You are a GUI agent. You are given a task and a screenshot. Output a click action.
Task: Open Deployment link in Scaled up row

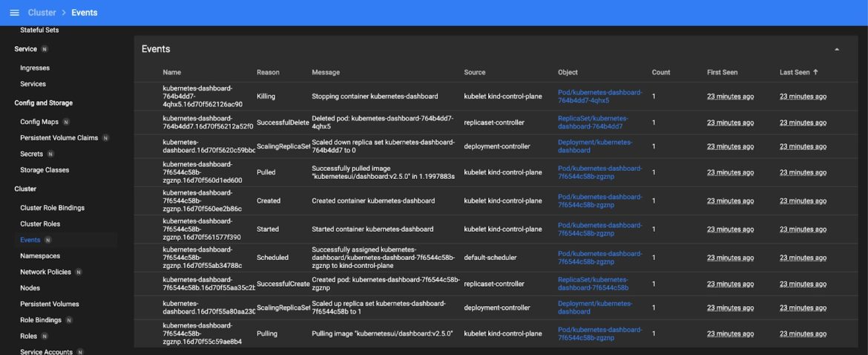(x=595, y=307)
